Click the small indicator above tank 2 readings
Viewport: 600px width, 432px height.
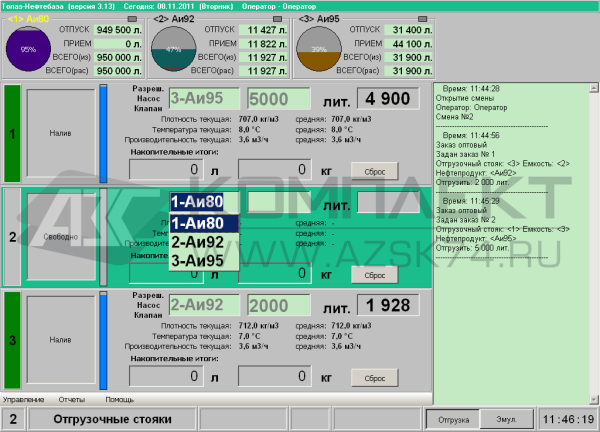[279, 19]
